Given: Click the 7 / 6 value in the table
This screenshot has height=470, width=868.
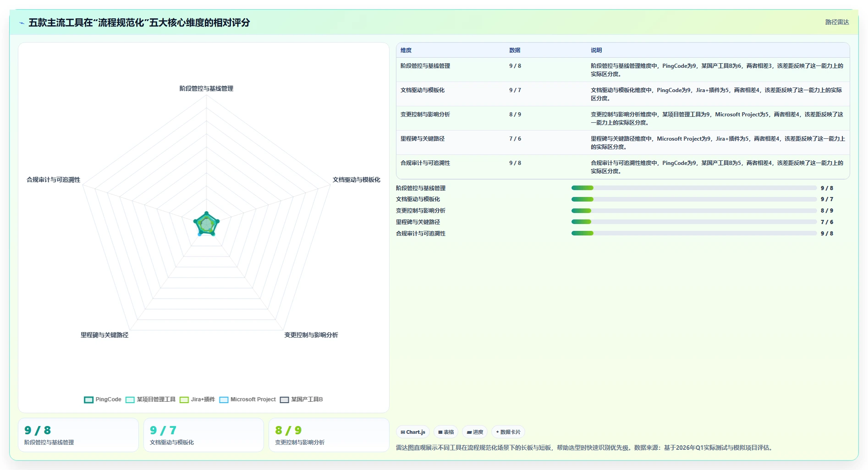Looking at the screenshot, I should [x=515, y=139].
